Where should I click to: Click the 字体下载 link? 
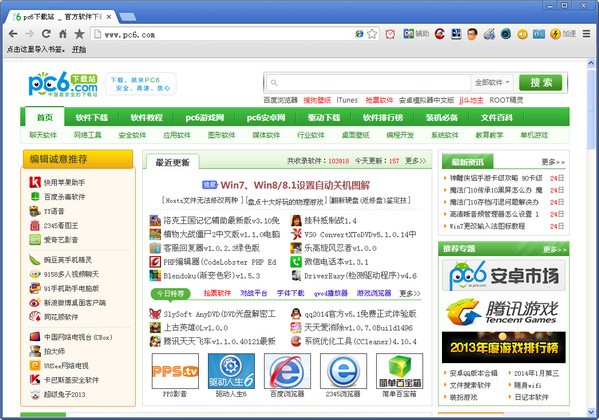click(290, 293)
